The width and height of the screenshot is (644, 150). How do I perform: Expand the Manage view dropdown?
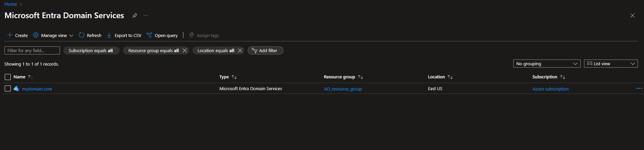[54, 35]
